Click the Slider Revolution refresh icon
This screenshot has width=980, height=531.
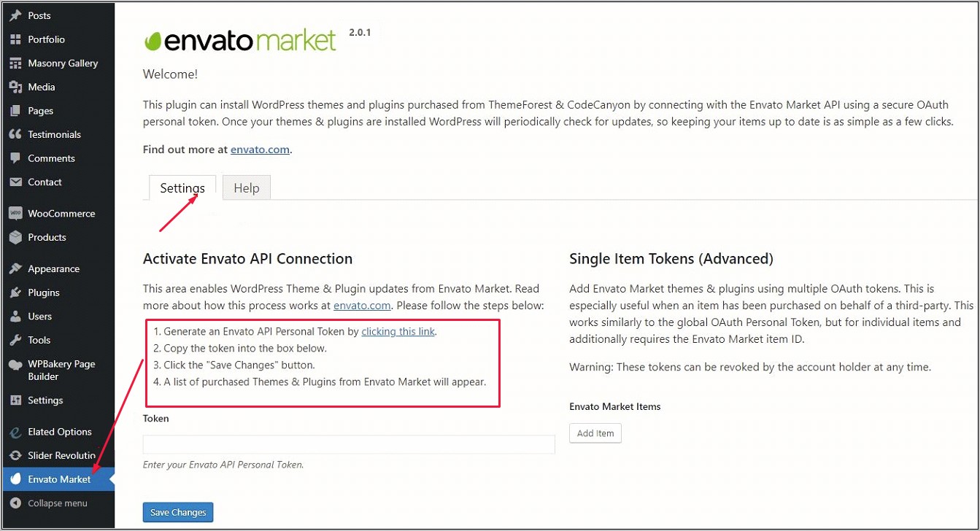[15, 456]
